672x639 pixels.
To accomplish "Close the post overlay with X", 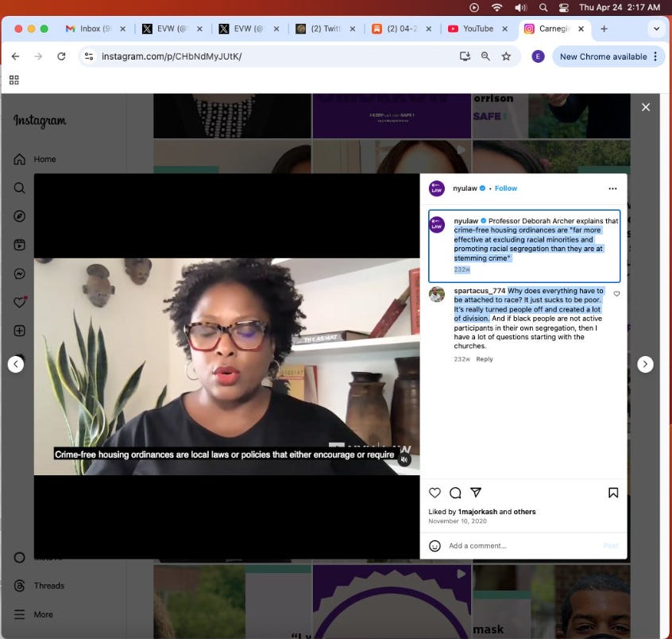I will point(646,107).
